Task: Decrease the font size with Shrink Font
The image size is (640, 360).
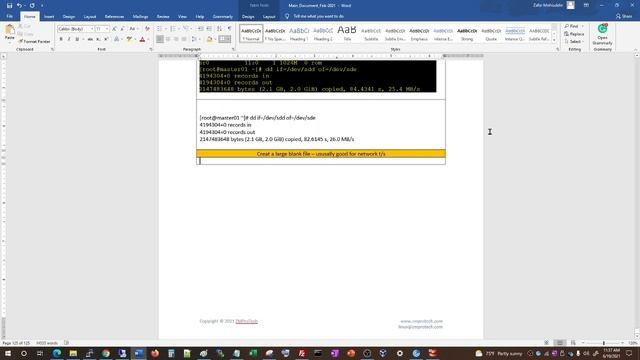Action: click(122, 29)
